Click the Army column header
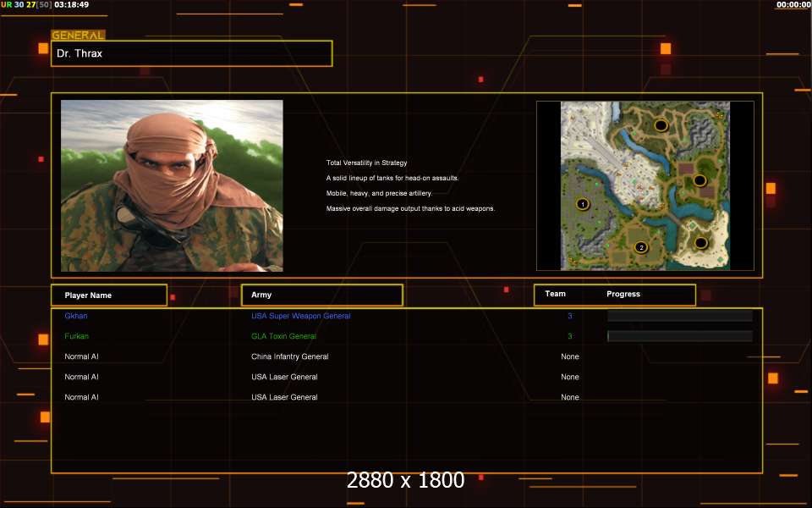Viewport: 812px width, 508px height. pyautogui.click(x=321, y=295)
